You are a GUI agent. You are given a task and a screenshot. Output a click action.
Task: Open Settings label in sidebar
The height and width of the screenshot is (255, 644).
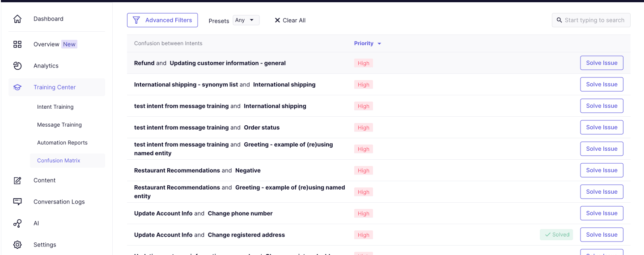pos(45,245)
